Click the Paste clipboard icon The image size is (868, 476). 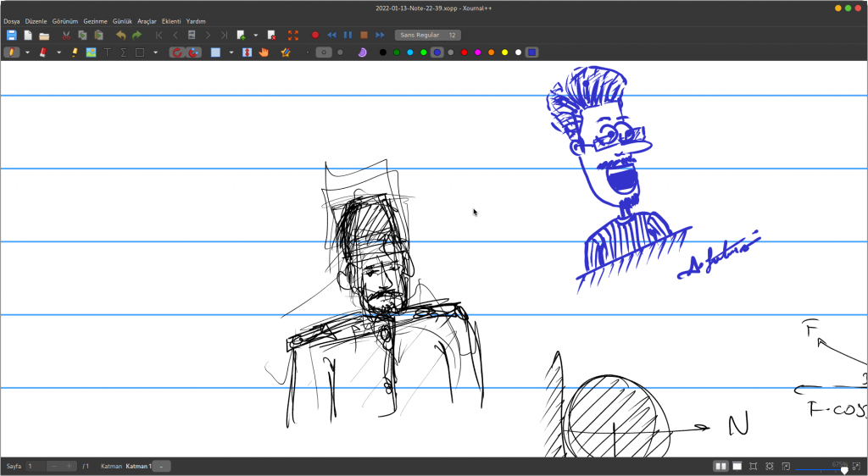[98, 36]
